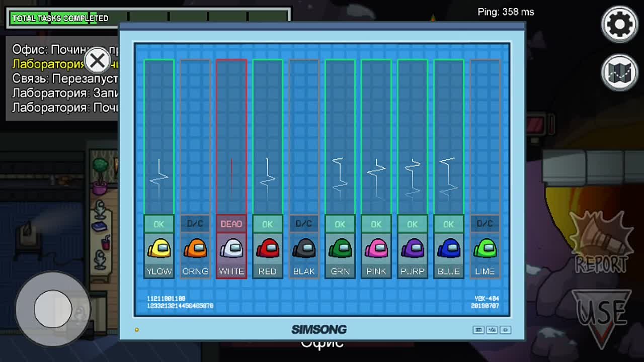The width and height of the screenshot is (644, 362).
Task: Click the Y2K-404 code text
Action: 487,299
